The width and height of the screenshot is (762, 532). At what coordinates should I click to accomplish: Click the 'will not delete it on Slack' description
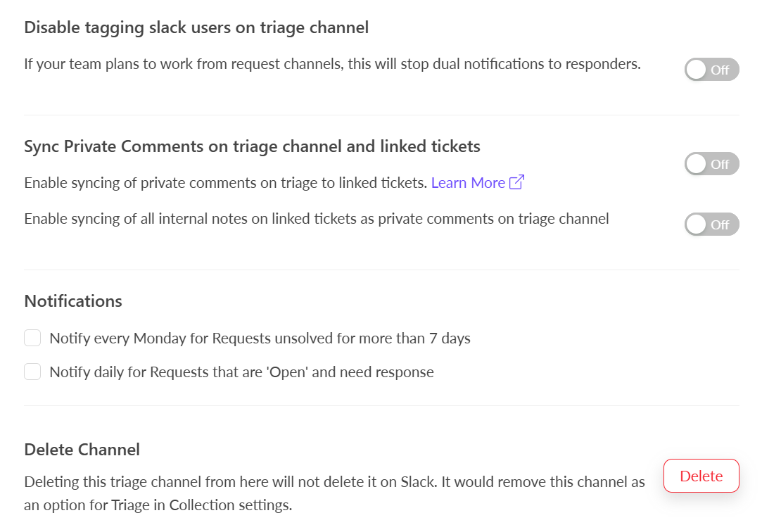(x=334, y=482)
